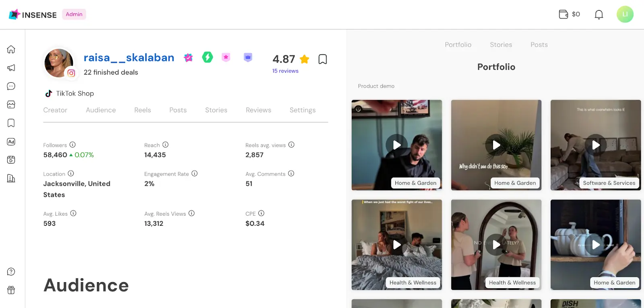Play the Software & Services video
The image size is (644, 308).
(596, 145)
